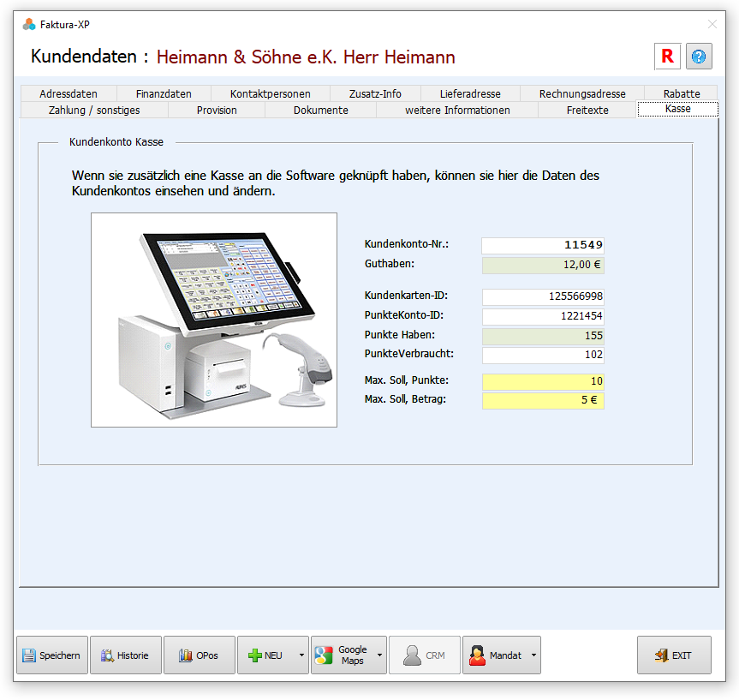Select the Rechnungsadresse tab
Viewport: 739px width, 700px height.
pos(582,93)
